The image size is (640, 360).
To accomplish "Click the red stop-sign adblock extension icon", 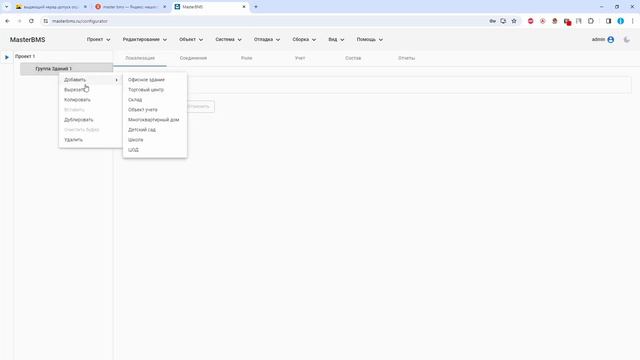I will pos(530,21).
